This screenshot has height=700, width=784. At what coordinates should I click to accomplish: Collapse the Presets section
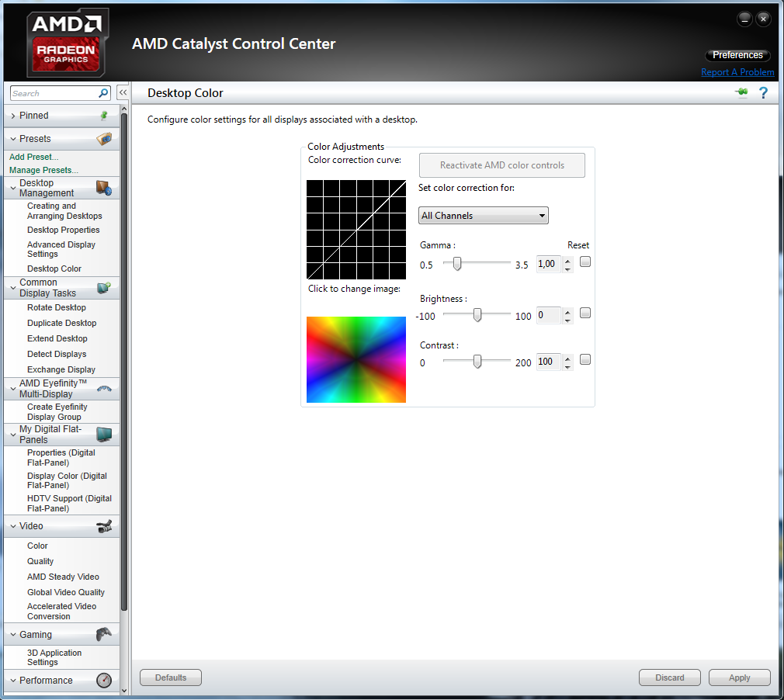coord(13,139)
